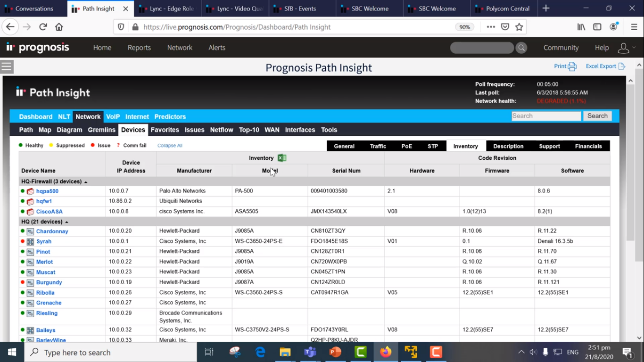Collapse the HQ (21 devices) group
644x362 pixels.
click(x=66, y=222)
